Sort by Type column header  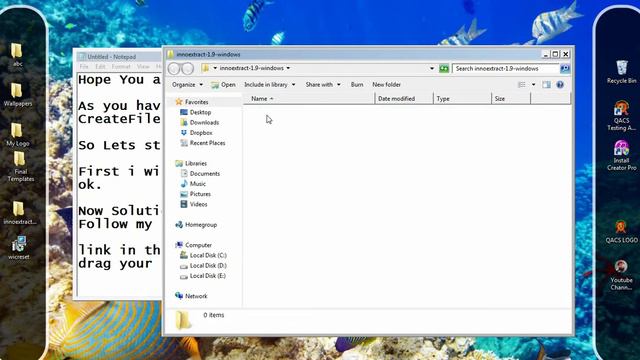462,98
